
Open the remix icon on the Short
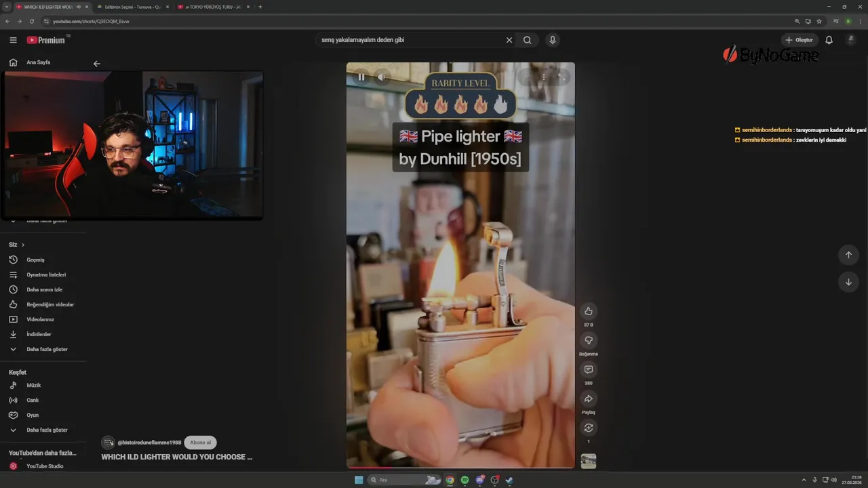[589, 428]
